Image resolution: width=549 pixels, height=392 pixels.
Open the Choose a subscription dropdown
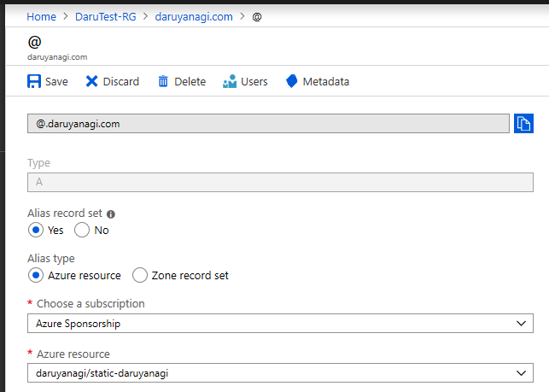[280, 324]
